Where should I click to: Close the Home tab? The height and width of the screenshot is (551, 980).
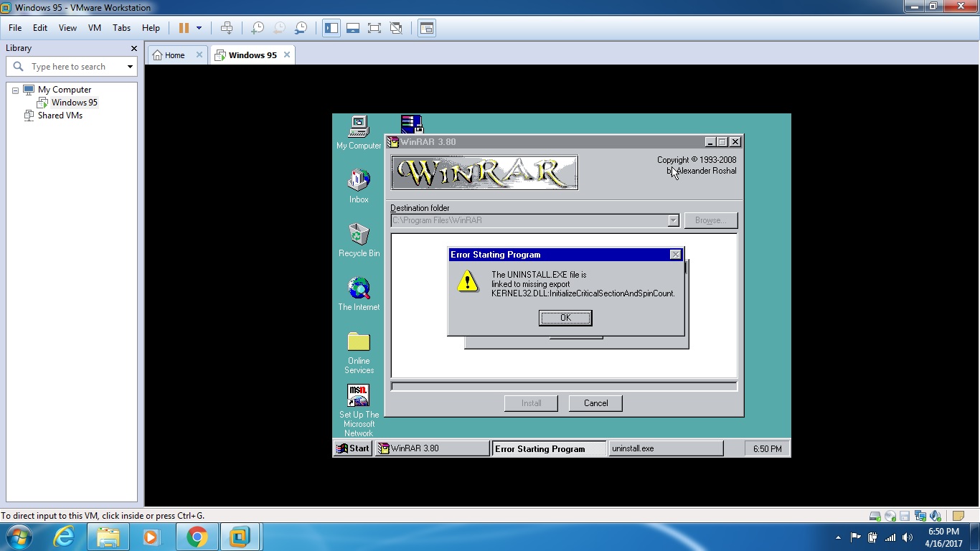[x=199, y=55]
